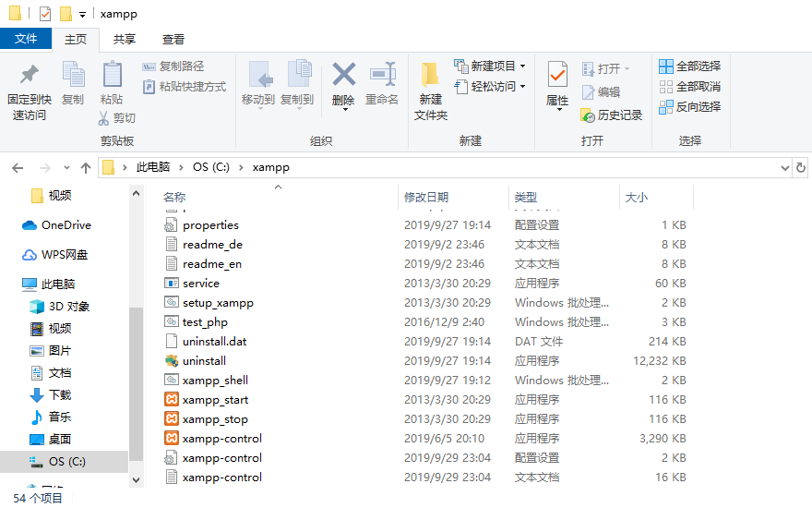Open the Easy access dropdown
The width and height of the screenshot is (812, 508).
pyautogui.click(x=522, y=87)
